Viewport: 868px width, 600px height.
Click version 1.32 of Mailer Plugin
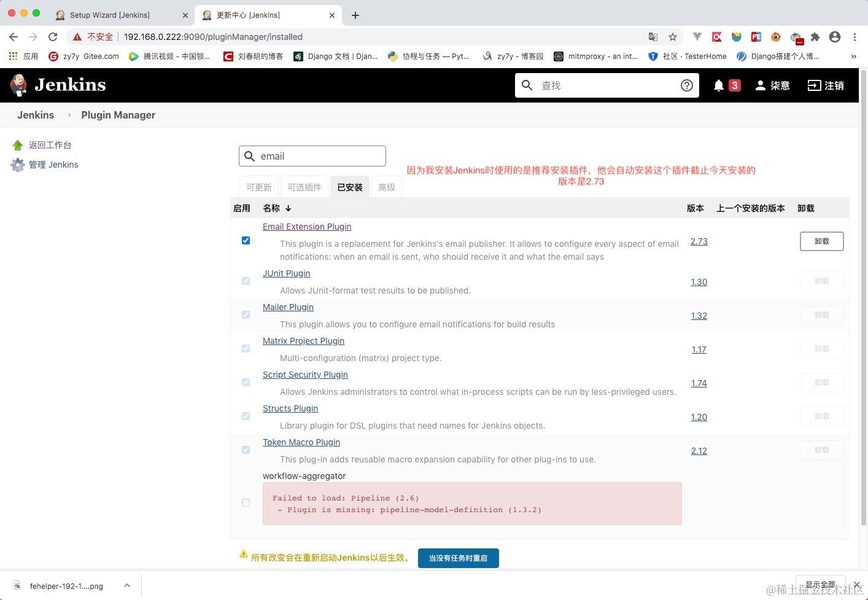tap(699, 316)
